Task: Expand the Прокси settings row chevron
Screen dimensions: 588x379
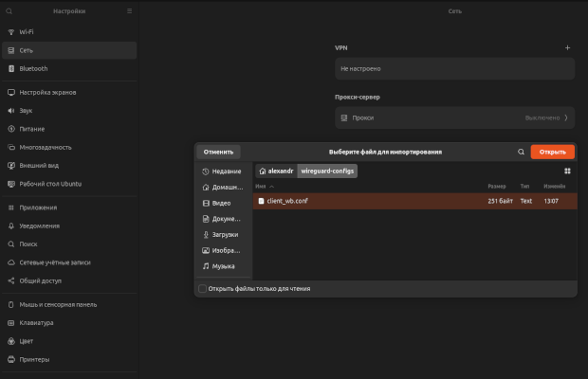Action: click(x=566, y=117)
